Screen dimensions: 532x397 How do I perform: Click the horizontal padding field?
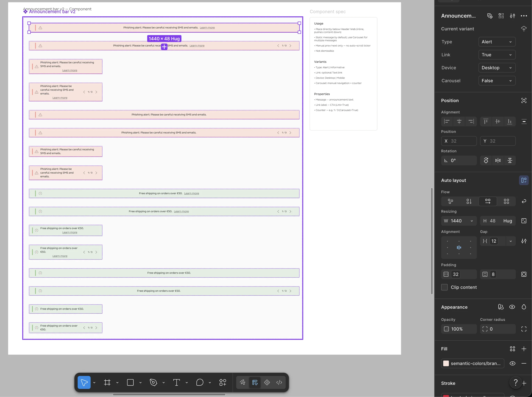(x=459, y=274)
